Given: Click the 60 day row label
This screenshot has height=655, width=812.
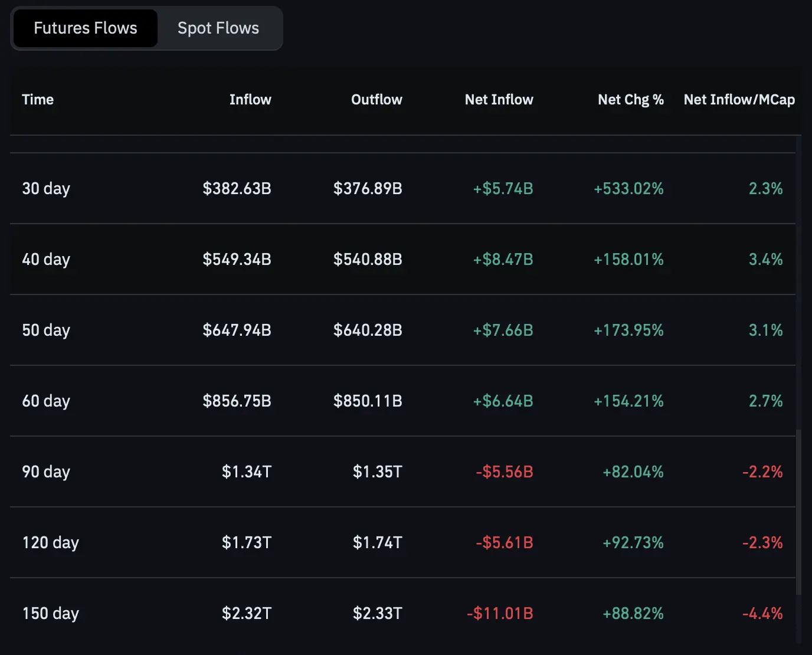Looking at the screenshot, I should [x=45, y=401].
